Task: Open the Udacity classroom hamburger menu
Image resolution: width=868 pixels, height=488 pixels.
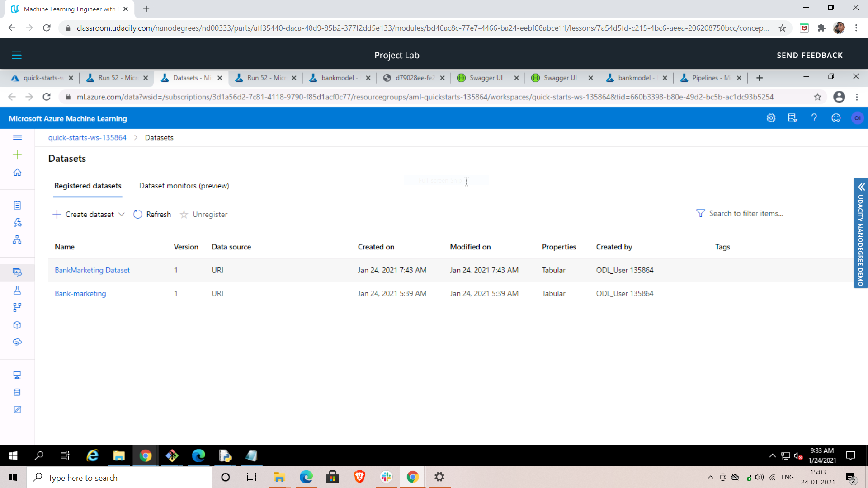Action: pos(17,55)
